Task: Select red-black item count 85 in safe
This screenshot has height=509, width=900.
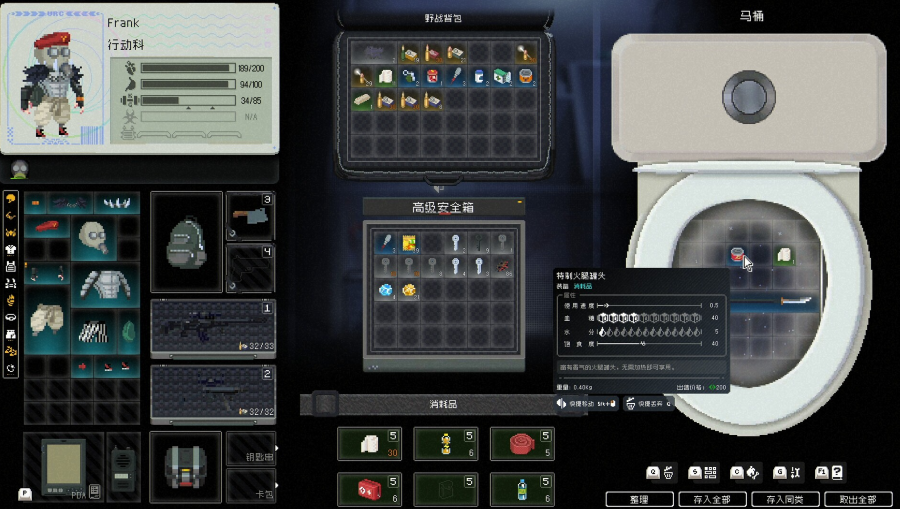Action: coord(502,266)
